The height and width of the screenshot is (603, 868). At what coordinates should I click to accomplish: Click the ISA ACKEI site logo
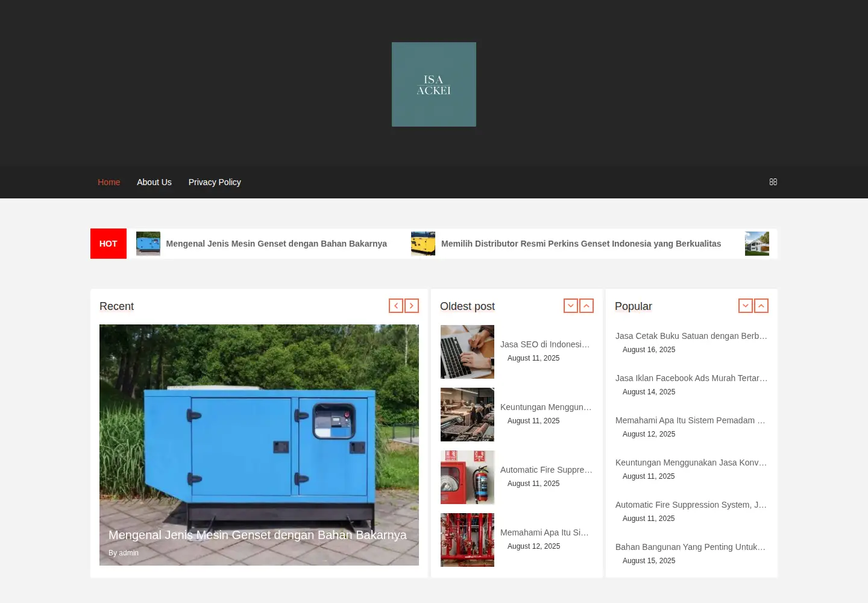[434, 84]
